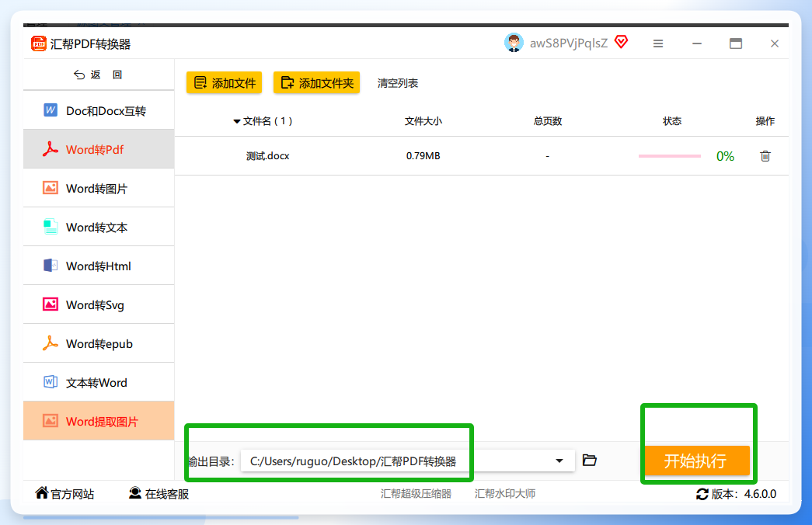812x525 pixels.
Task: Choose Word转Svg in the sidebar
Action: (x=99, y=305)
